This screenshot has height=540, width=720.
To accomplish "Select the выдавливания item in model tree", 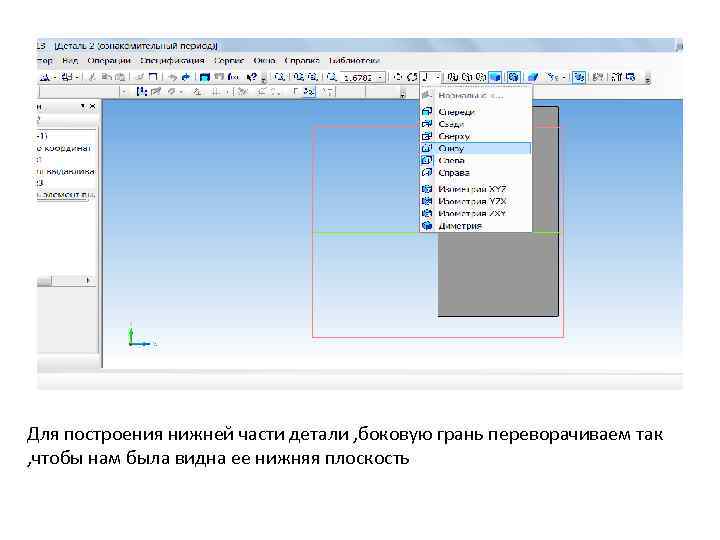I will pos(66,172).
